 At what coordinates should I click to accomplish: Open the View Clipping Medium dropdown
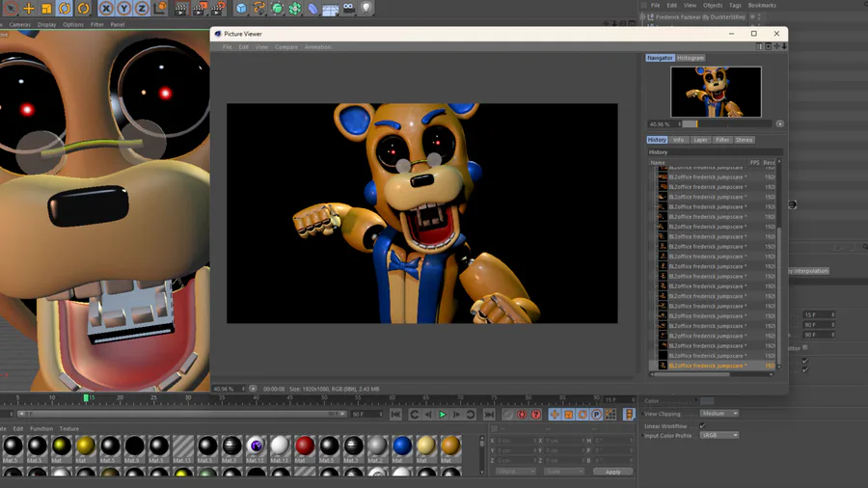719,414
